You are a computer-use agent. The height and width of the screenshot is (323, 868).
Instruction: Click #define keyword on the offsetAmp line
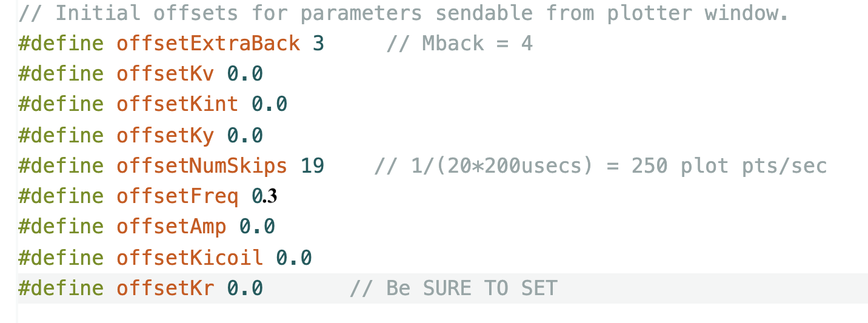[x=61, y=227]
